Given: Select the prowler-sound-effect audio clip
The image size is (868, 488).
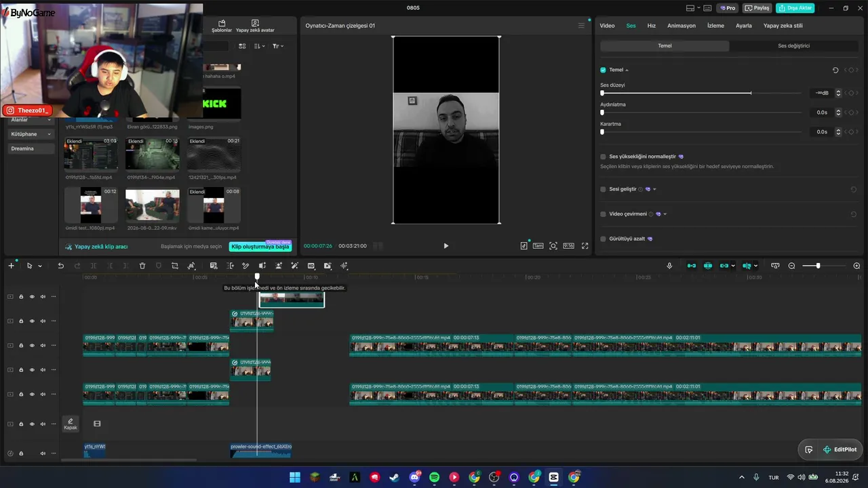Looking at the screenshot, I should [x=261, y=450].
